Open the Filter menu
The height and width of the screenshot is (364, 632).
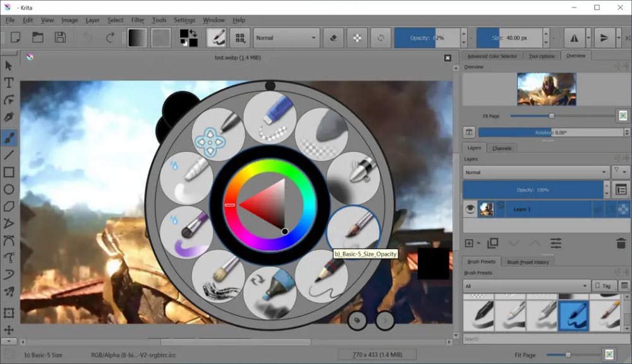click(137, 20)
